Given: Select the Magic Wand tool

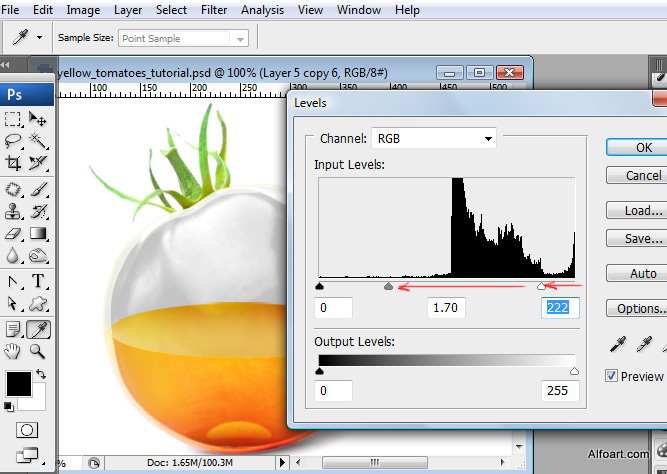Looking at the screenshot, I should 38,141.
